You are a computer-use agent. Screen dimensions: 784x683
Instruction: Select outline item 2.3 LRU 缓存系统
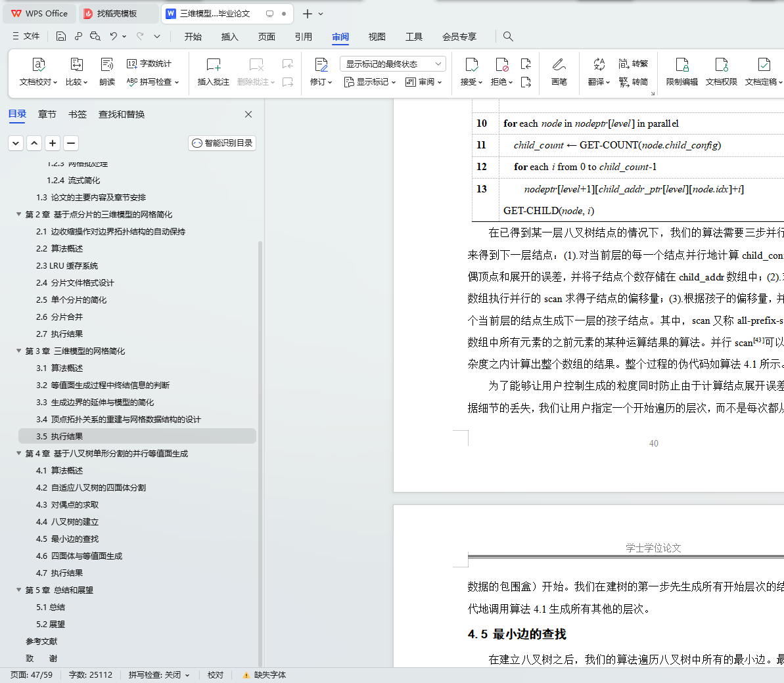(x=67, y=266)
